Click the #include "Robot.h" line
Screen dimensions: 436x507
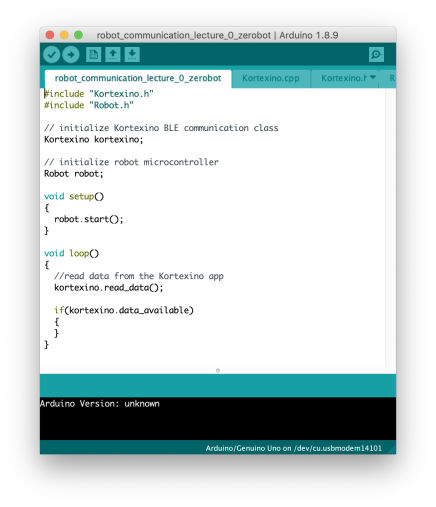(89, 105)
